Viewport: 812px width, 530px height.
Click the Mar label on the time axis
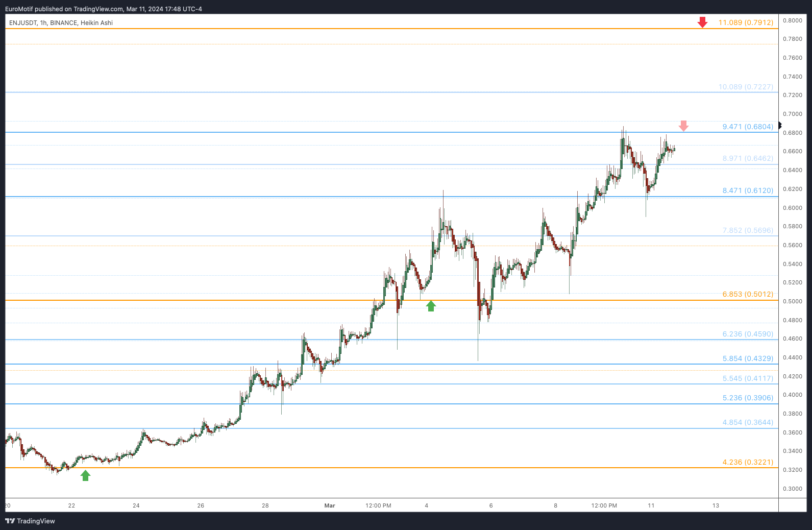[330, 505]
